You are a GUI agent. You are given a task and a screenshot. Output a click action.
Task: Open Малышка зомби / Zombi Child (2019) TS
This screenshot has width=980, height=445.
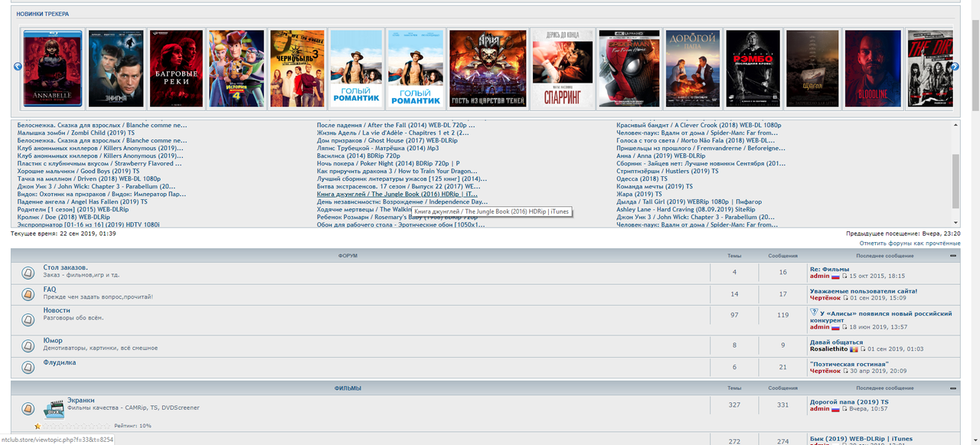click(x=76, y=133)
